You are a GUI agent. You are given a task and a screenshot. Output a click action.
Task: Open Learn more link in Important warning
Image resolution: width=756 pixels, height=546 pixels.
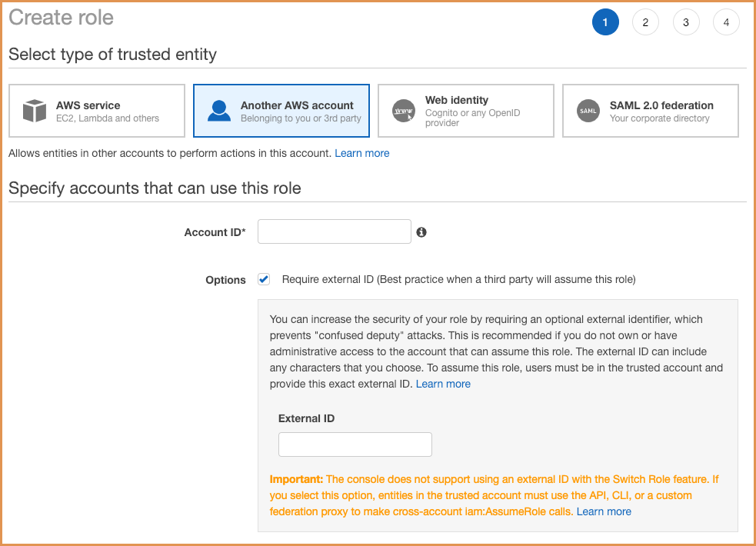click(x=604, y=512)
